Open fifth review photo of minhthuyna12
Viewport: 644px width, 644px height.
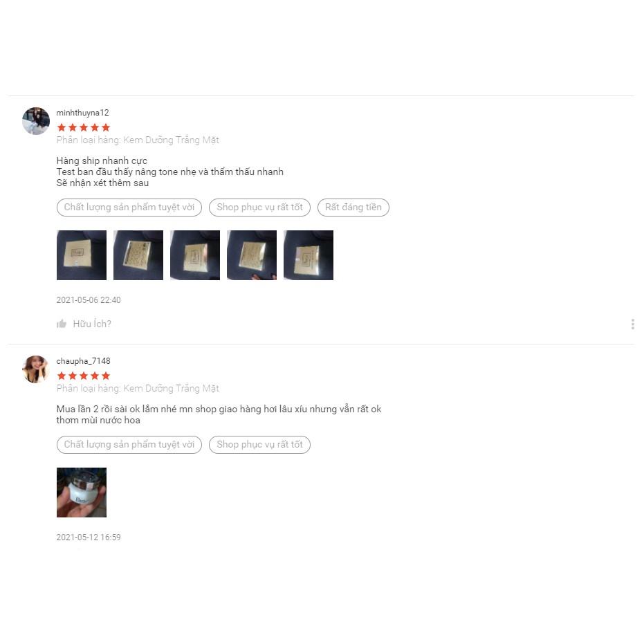[308, 255]
